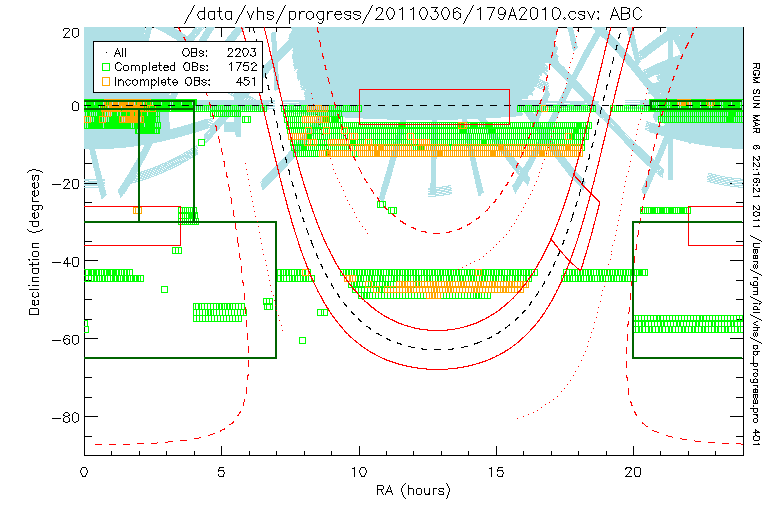Click the Completed OBs count 1752

(x=242, y=65)
